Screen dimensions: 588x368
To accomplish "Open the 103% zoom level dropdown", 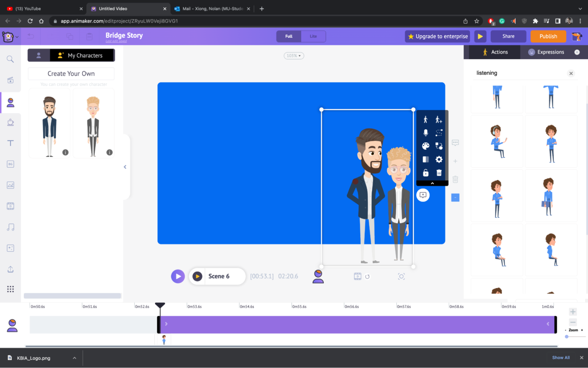I will click(x=293, y=56).
